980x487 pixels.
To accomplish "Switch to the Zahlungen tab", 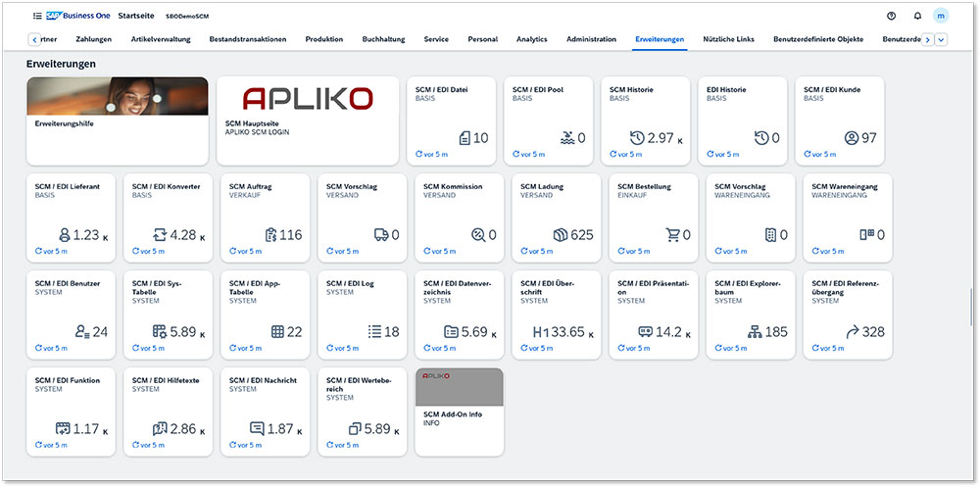I will click(94, 39).
